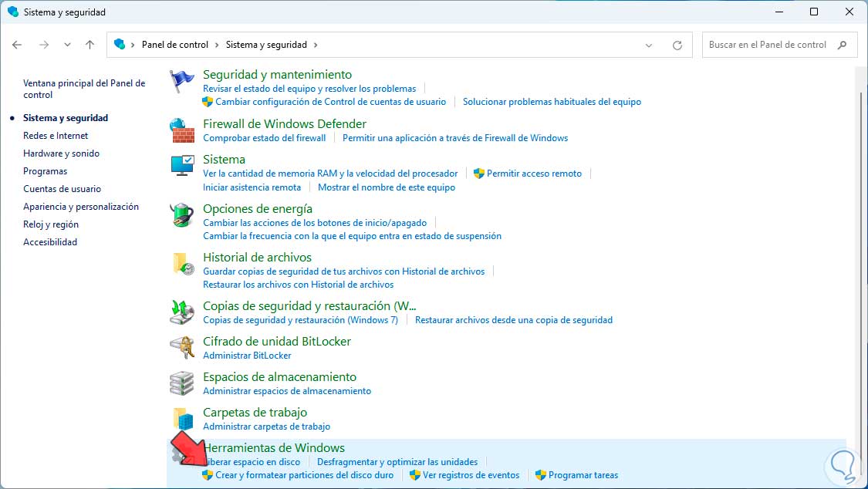Viewport: 868px width, 489px height.
Task: Select Sistema y seguridad in the breadcrumb
Action: pyautogui.click(x=266, y=45)
